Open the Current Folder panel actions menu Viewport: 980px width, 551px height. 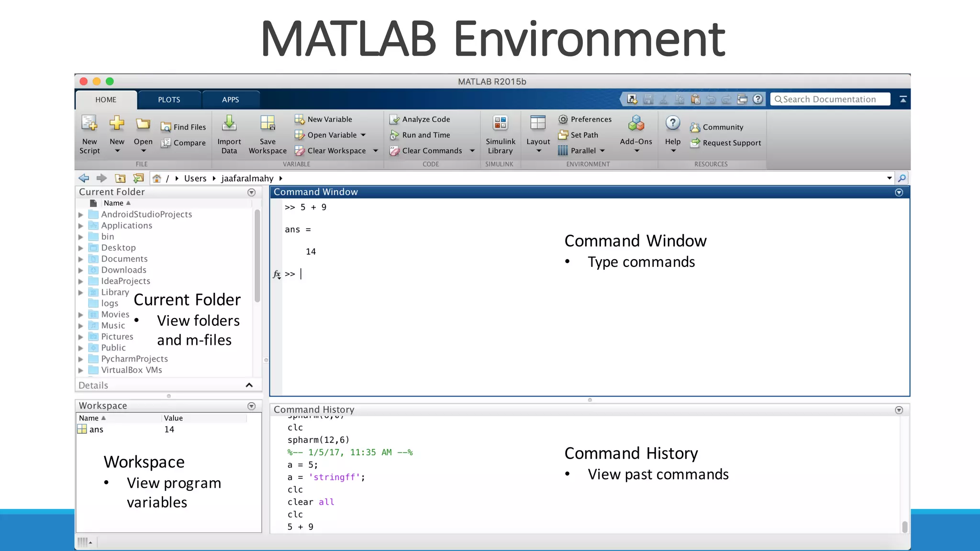click(252, 192)
